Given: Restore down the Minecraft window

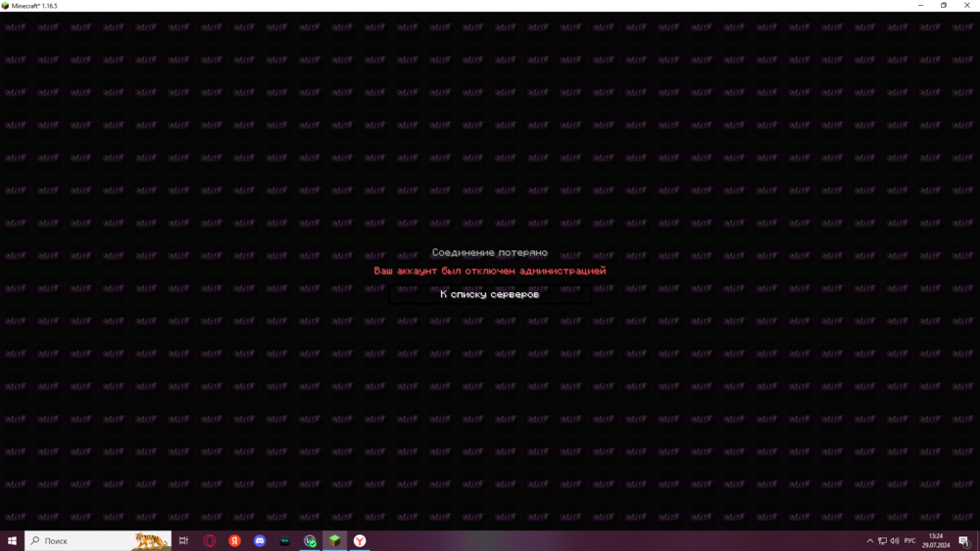Looking at the screenshot, I should (944, 6).
